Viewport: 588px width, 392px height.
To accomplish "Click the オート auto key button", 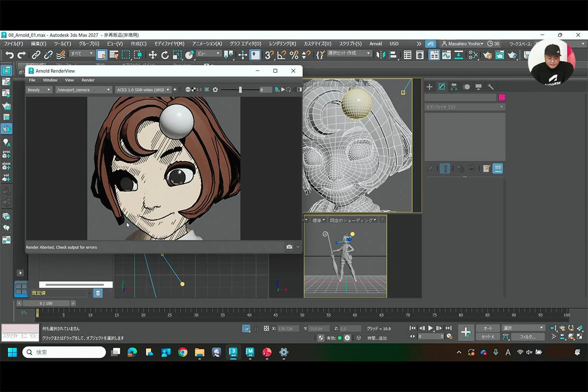I will point(488,328).
